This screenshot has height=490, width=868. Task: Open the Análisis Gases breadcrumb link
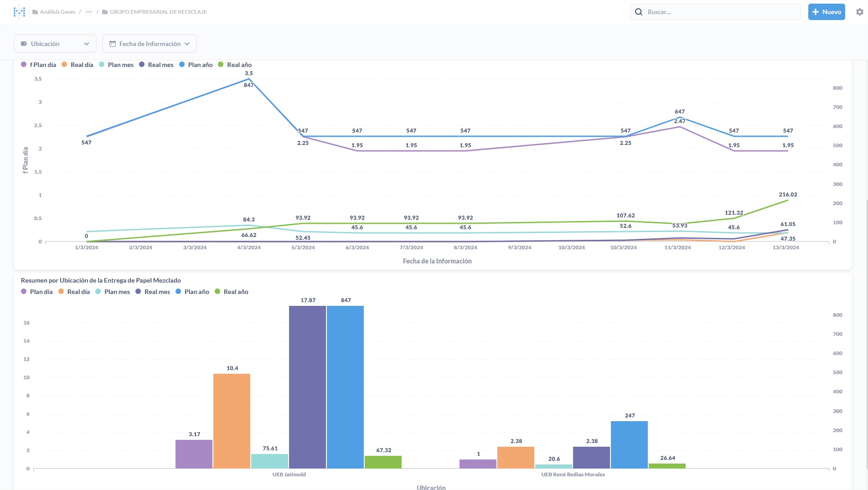[57, 12]
